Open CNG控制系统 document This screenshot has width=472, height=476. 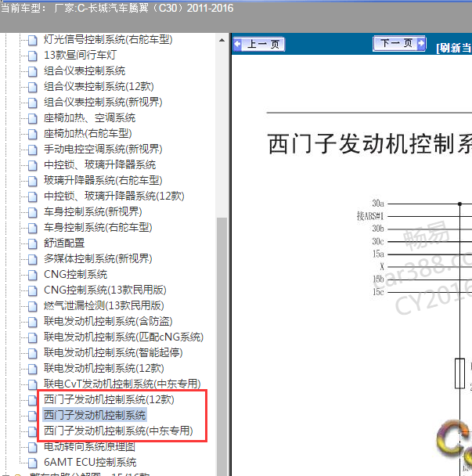(x=75, y=275)
